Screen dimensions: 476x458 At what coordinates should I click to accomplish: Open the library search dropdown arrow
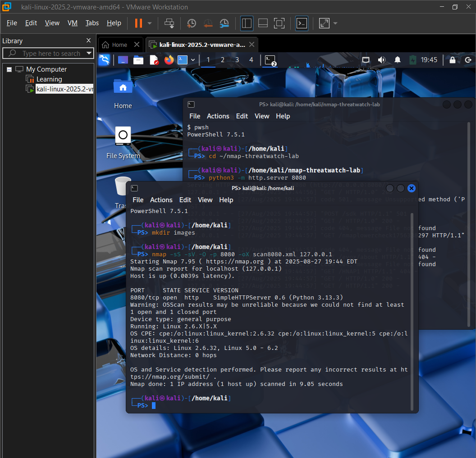[x=89, y=54]
